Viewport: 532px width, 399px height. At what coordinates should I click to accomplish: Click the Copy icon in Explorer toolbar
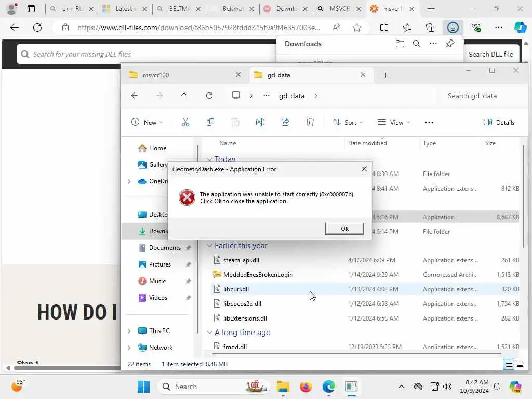pyautogui.click(x=210, y=122)
